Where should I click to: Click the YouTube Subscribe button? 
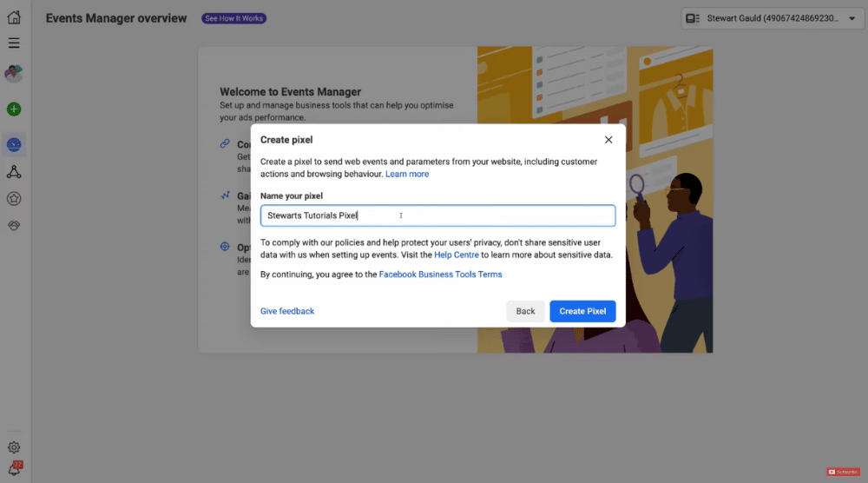coord(843,472)
